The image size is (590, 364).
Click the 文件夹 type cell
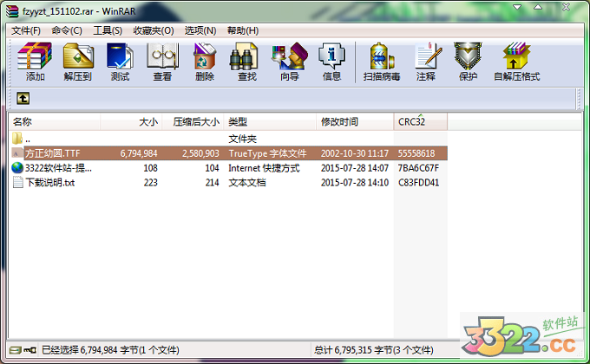click(x=242, y=139)
